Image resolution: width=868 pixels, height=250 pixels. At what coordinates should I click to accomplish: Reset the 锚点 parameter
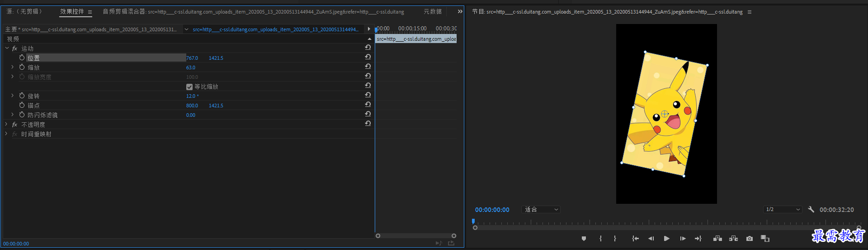point(368,105)
